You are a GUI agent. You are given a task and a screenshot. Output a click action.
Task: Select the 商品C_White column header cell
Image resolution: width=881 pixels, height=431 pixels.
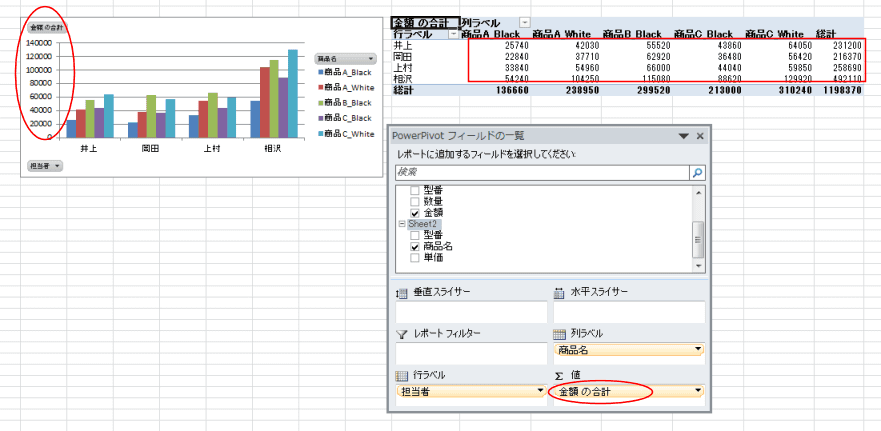pyautogui.click(x=778, y=34)
